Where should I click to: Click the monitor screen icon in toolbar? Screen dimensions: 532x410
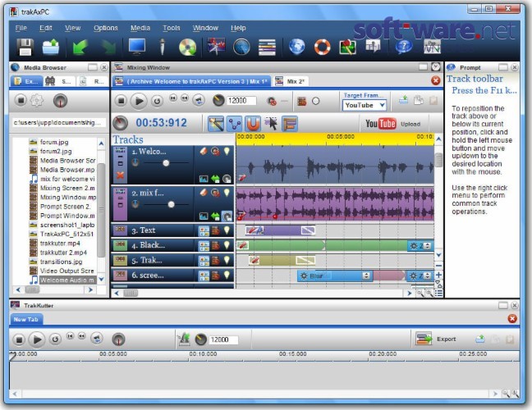pyautogui.click(x=137, y=47)
